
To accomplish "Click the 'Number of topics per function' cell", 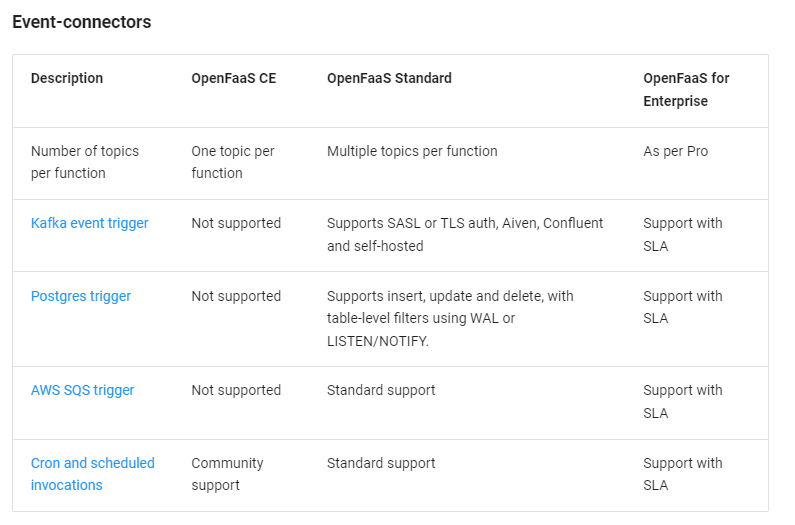I will pos(85,162).
